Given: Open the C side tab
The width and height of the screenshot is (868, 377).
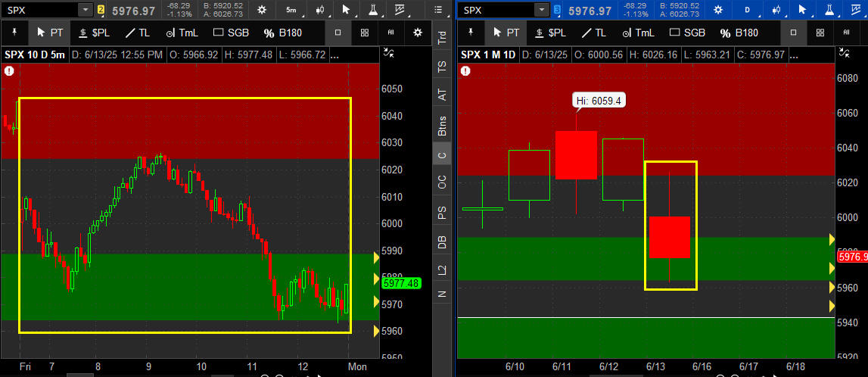Looking at the screenshot, I should point(442,155).
